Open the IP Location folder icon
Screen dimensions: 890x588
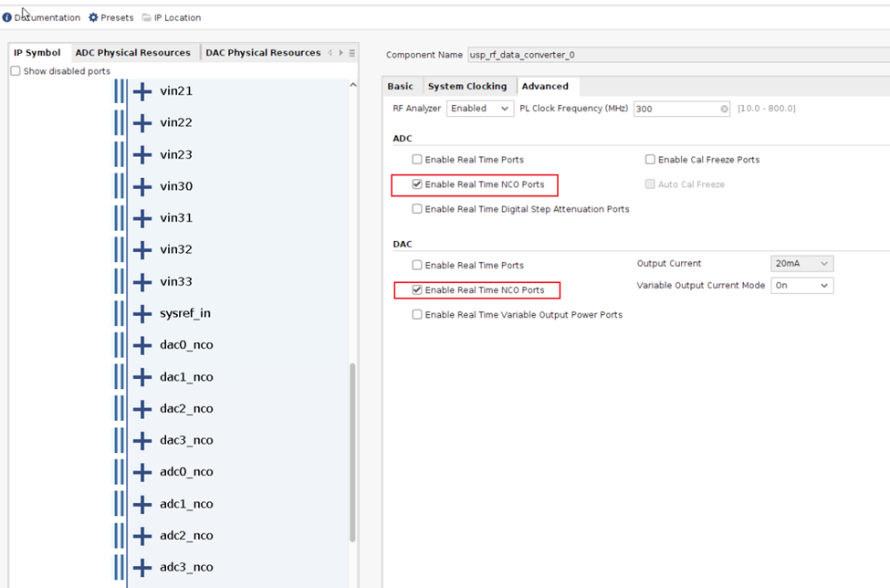point(149,16)
